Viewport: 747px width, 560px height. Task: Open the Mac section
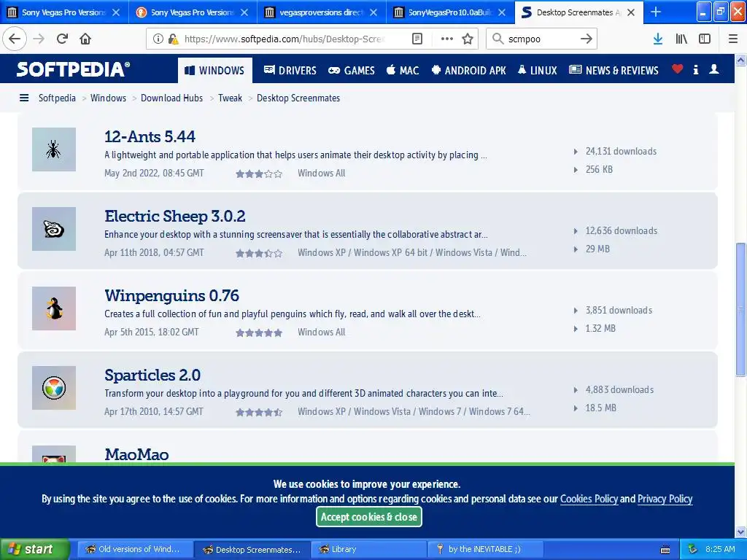403,71
